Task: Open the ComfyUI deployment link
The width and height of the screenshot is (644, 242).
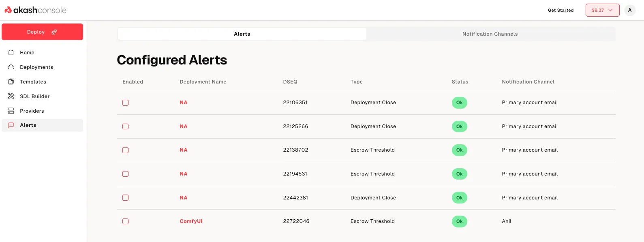Action: click(191, 221)
